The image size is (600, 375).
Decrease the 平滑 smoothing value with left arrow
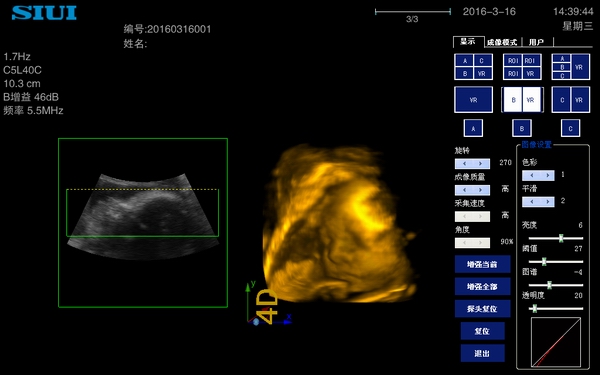531,202
